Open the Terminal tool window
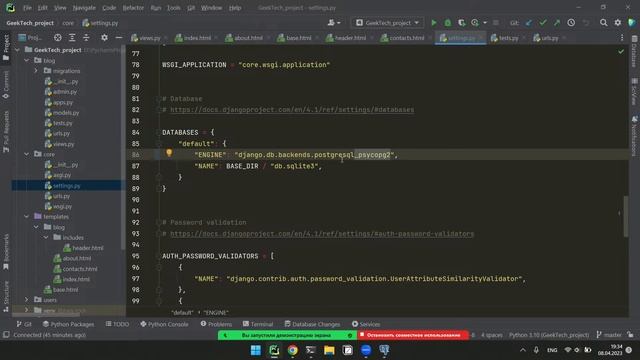Image resolution: width=640 pixels, height=360 pixels. point(258,324)
